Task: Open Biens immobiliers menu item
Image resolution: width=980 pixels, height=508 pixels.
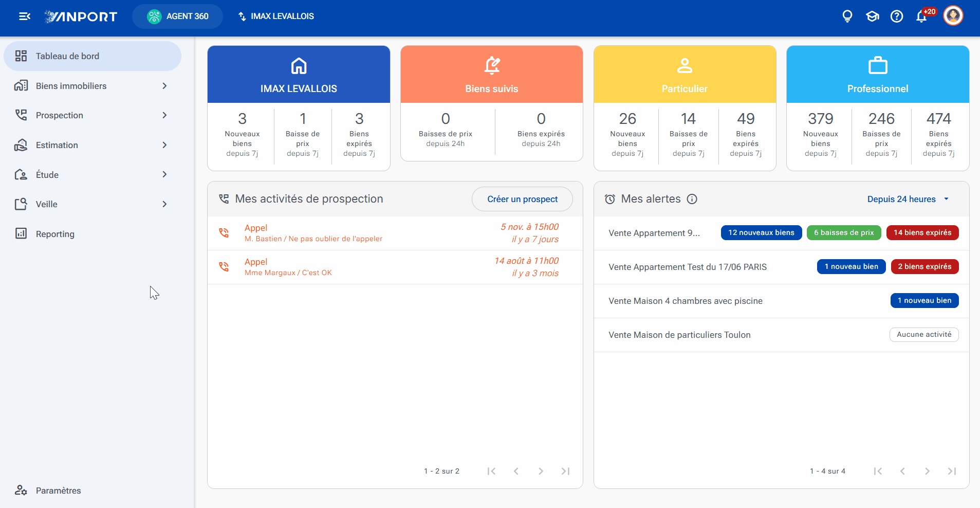Action: [x=93, y=86]
